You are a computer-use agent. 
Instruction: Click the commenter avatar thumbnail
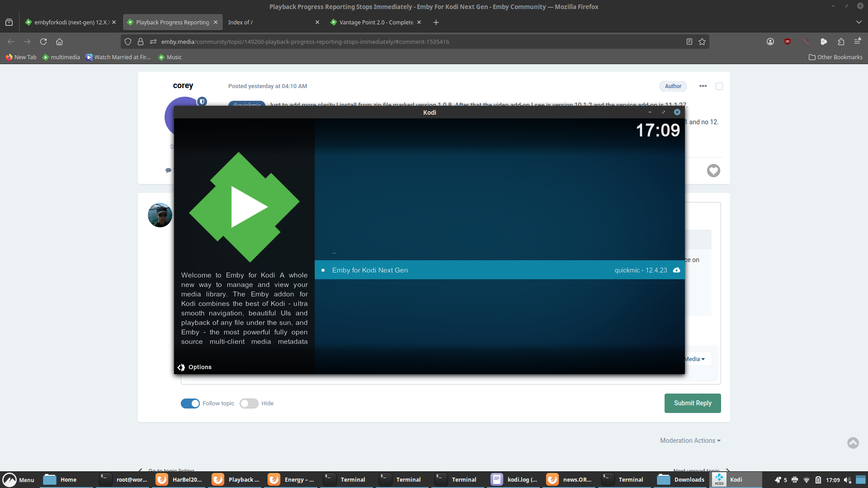coord(160,215)
